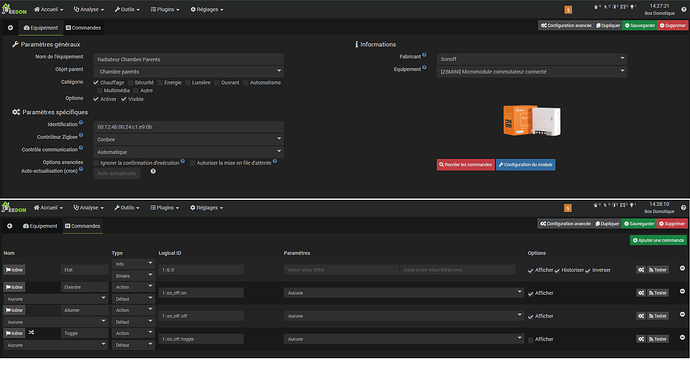Click the shuffle icon beside the Toggle command
This screenshot has width=690, height=368.
31,332
